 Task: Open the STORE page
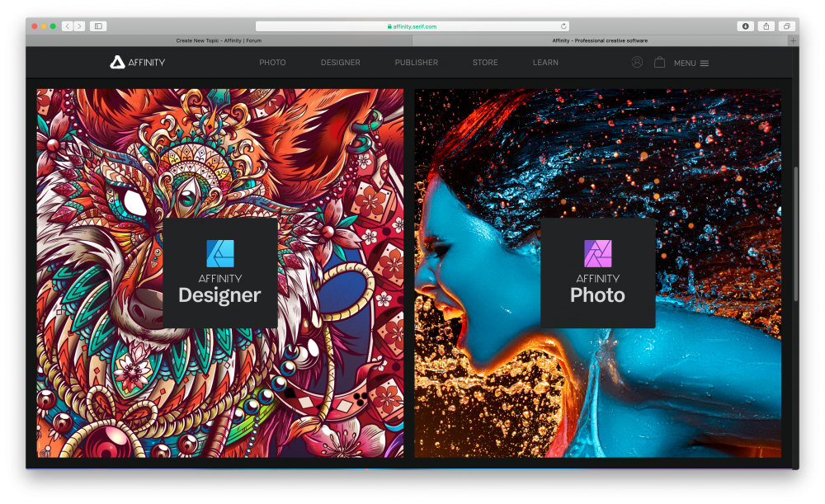coord(485,62)
